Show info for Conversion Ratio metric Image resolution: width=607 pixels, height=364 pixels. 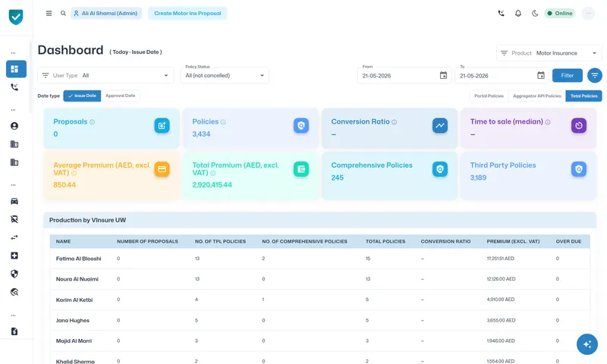(x=394, y=122)
